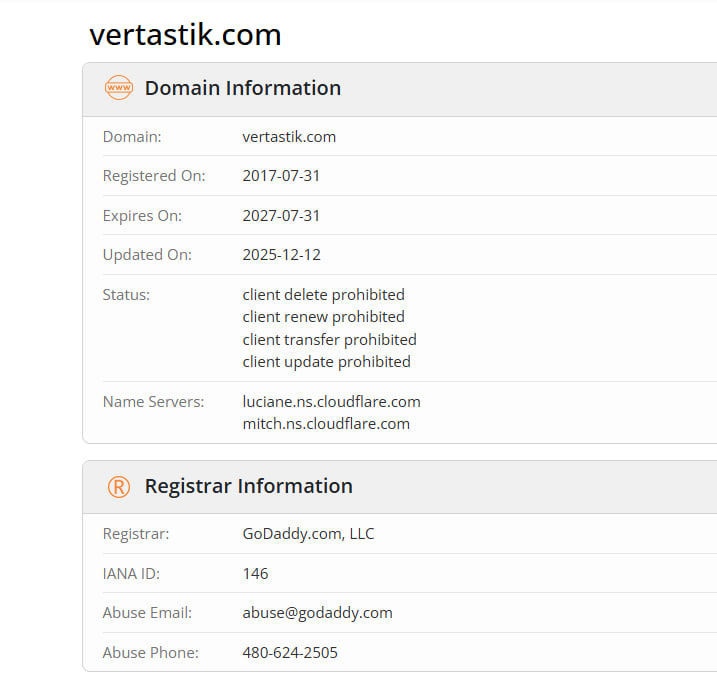The height and width of the screenshot is (684, 717).
Task: Click the Domain: field label
Action: click(132, 137)
